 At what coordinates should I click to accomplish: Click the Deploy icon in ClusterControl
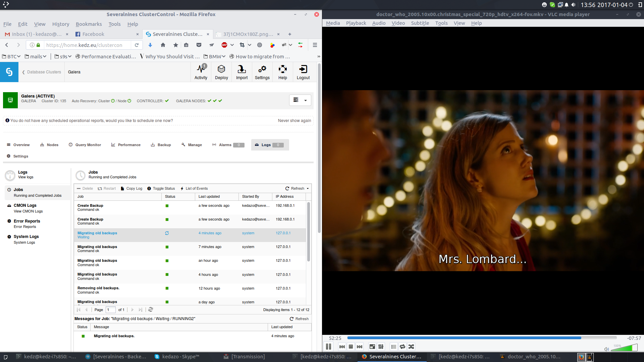(221, 72)
